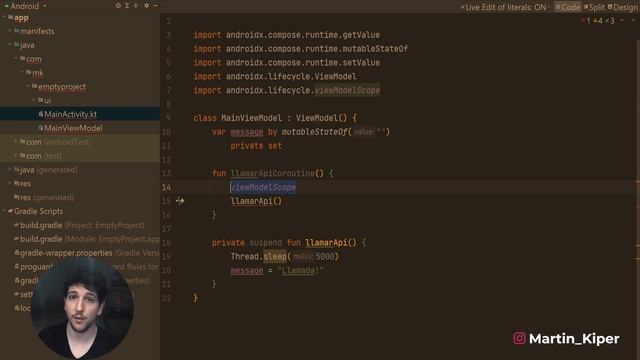Select the res folder label
Screen dimensions: 640x360
pyautogui.click(x=25, y=184)
